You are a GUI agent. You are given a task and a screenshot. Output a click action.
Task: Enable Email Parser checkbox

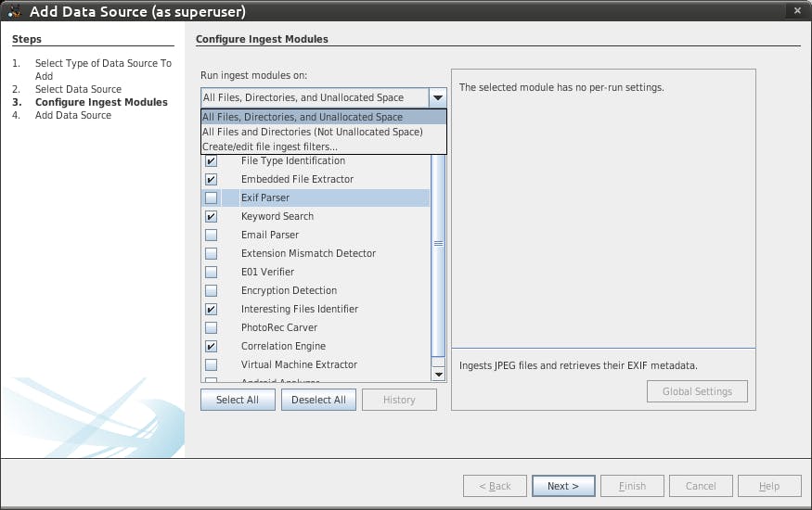pyautogui.click(x=211, y=236)
